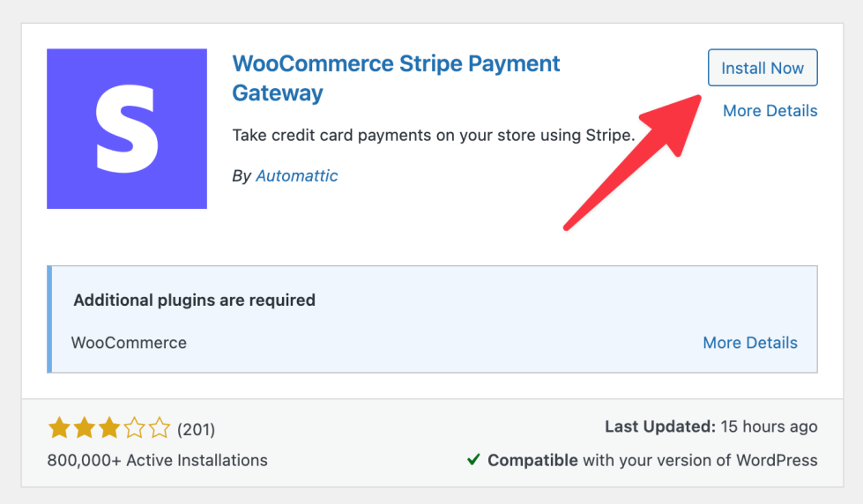Click the 'Compatible with your version' text
863x504 pixels.
click(652, 460)
